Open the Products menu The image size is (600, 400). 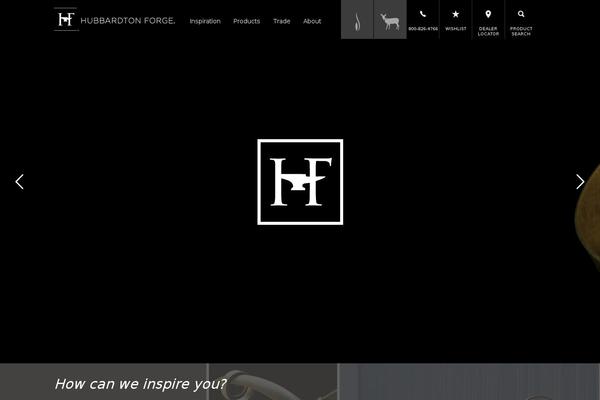(x=246, y=21)
